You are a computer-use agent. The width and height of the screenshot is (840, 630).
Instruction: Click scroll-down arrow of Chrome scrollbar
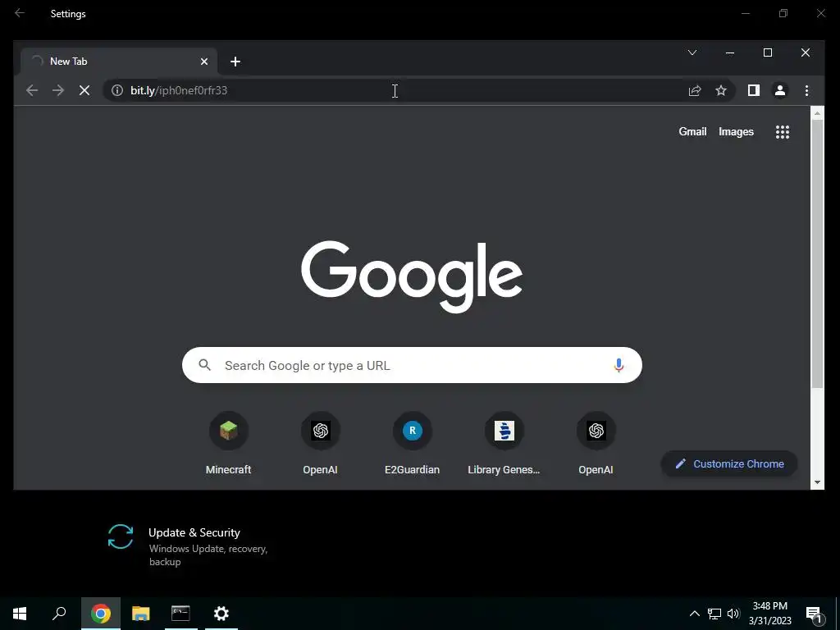tap(817, 482)
